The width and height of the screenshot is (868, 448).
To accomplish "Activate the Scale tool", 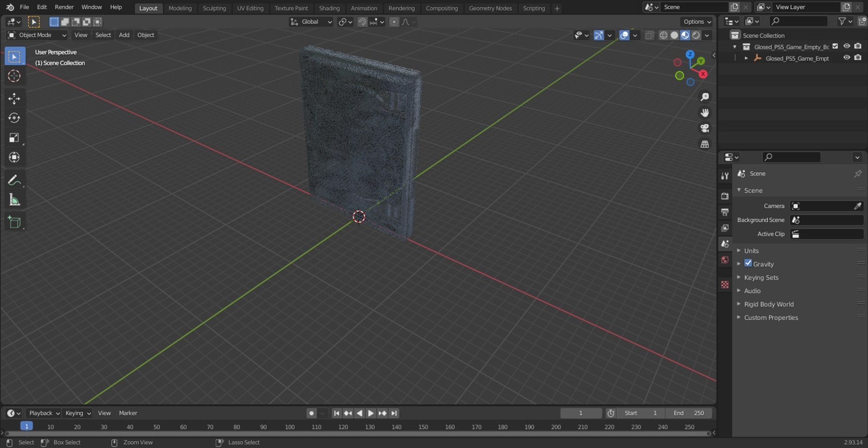I will coord(14,138).
